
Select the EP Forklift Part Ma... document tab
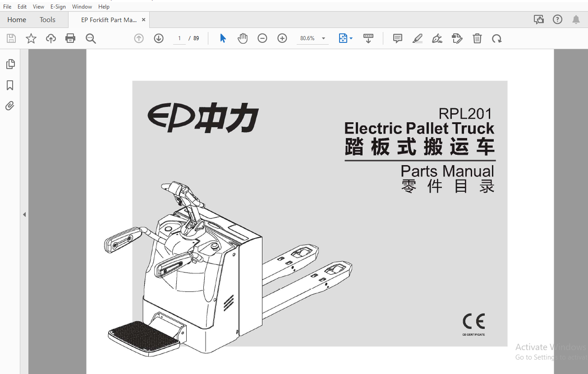(x=109, y=20)
